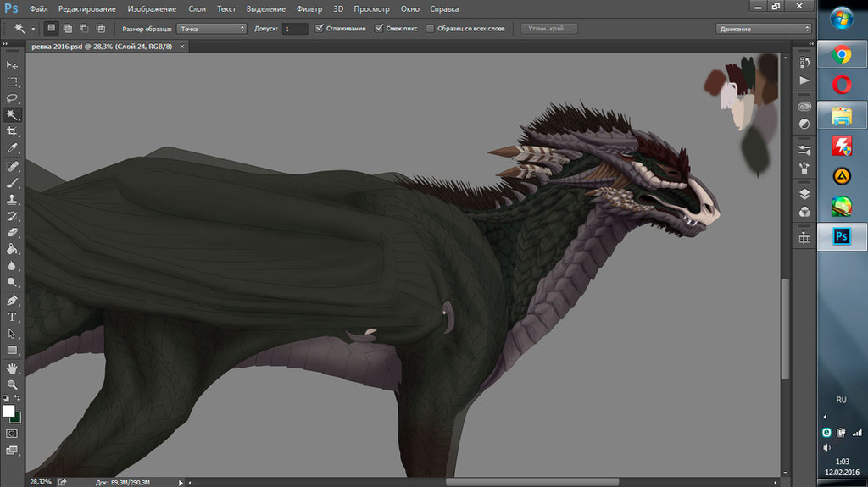Select the Type tool
The image size is (868, 487).
click(x=12, y=317)
